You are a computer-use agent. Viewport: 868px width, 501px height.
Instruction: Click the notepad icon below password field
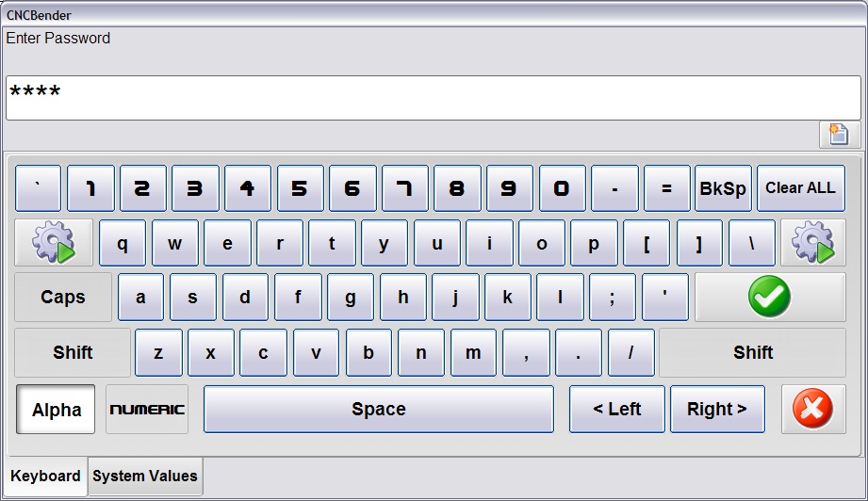click(x=838, y=135)
